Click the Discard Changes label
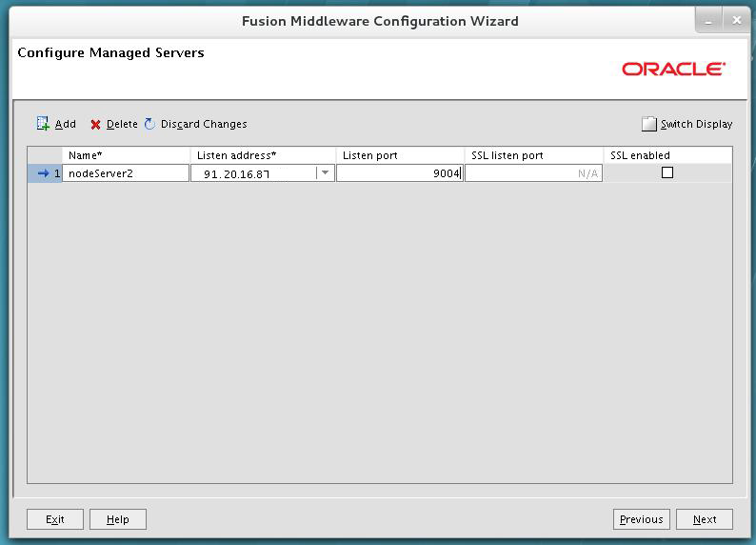 pyautogui.click(x=204, y=124)
